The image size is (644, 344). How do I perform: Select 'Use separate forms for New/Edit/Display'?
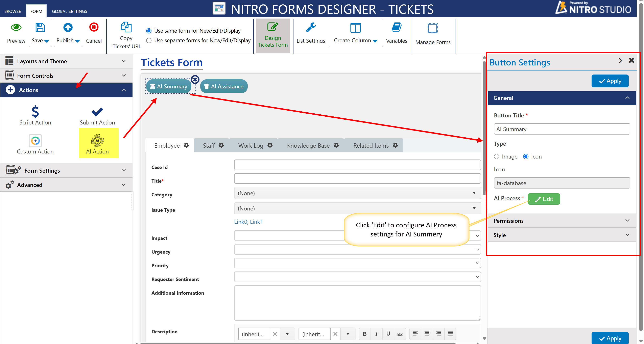coord(149,40)
